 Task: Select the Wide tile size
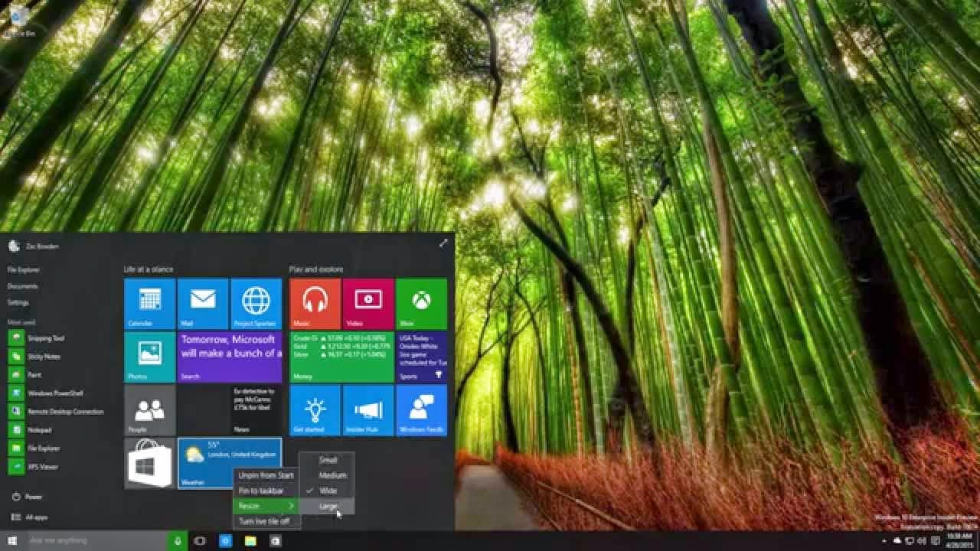[x=327, y=491]
